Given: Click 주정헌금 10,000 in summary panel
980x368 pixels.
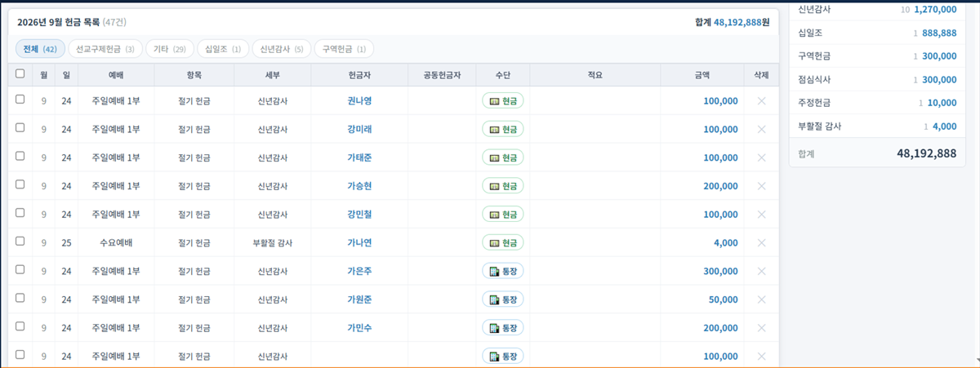Looking at the screenshot, I should pos(877,103).
